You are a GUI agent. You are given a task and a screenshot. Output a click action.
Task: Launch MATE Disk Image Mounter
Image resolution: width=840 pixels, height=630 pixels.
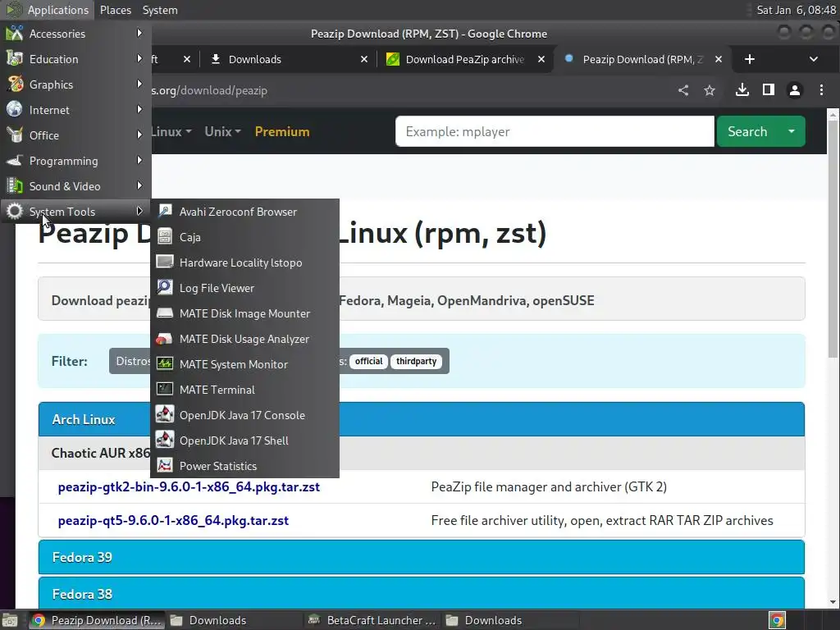pos(244,313)
